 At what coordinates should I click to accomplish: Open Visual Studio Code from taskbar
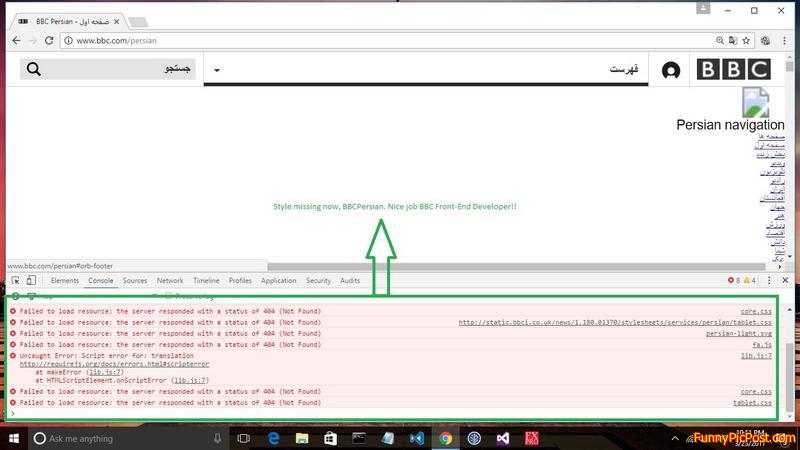tap(417, 438)
